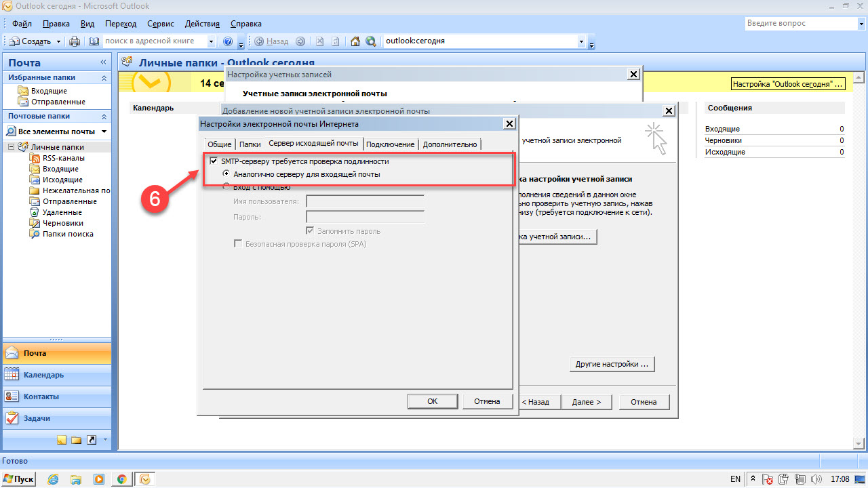
Task: Click the Shortcuts icon in navigation pane
Action: (92, 440)
